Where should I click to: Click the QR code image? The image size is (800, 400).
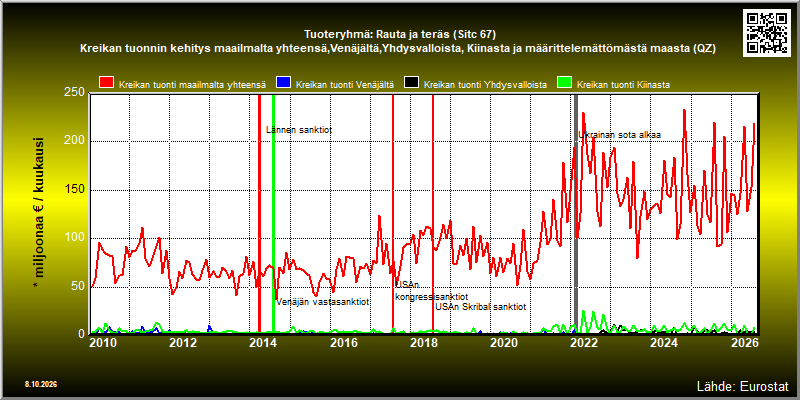[x=768, y=32]
